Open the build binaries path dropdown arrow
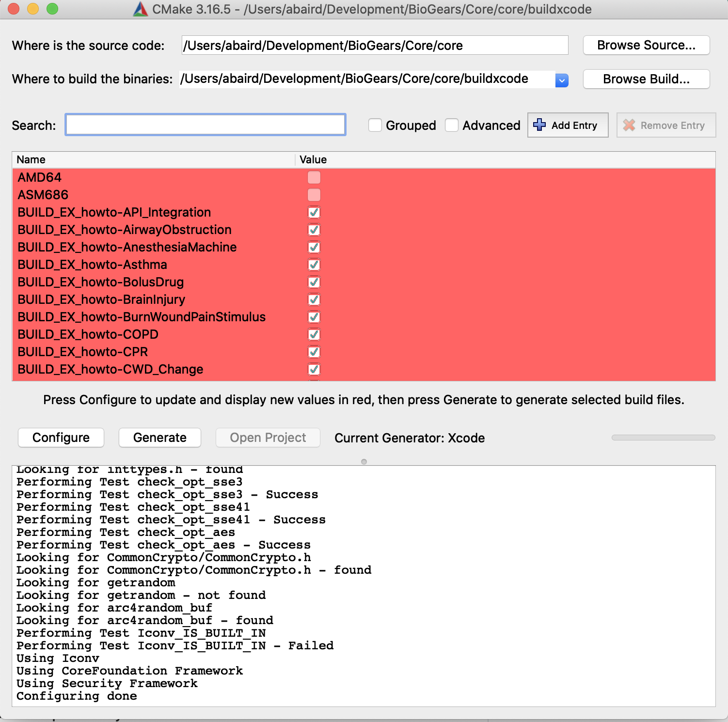 [x=562, y=80]
